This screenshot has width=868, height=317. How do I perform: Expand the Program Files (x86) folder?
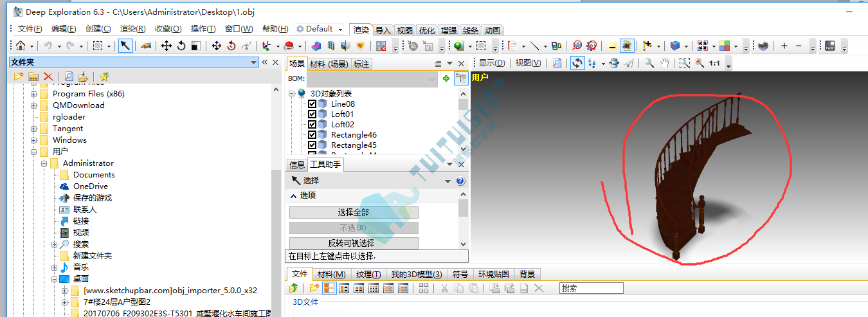[x=34, y=94]
